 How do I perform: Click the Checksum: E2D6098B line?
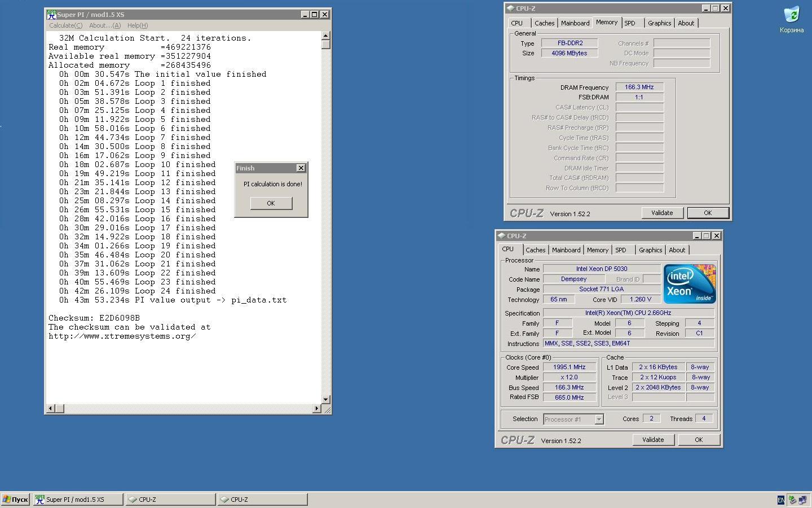coord(94,318)
